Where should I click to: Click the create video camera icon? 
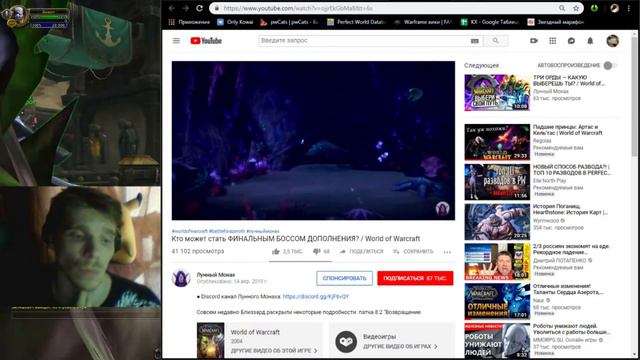(533, 41)
